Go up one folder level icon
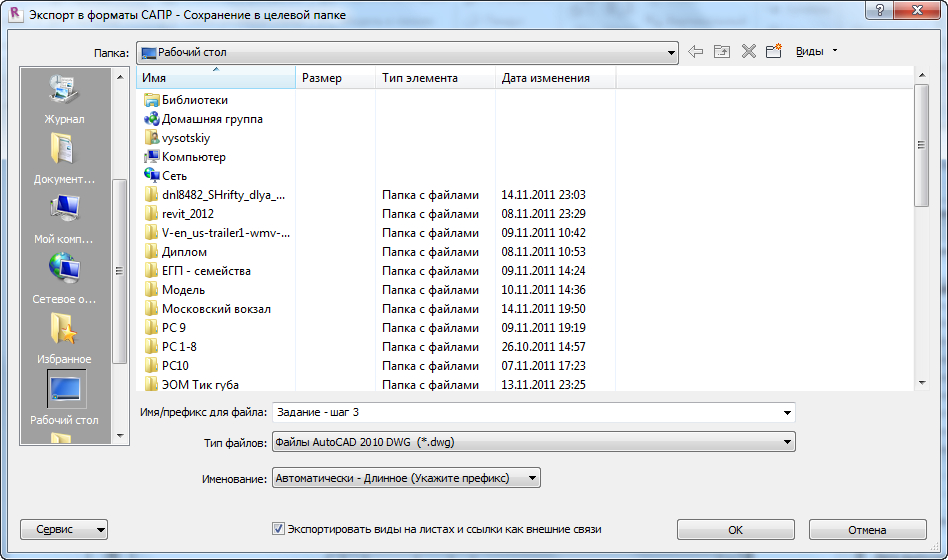This screenshot has height=560, width=948. (722, 51)
